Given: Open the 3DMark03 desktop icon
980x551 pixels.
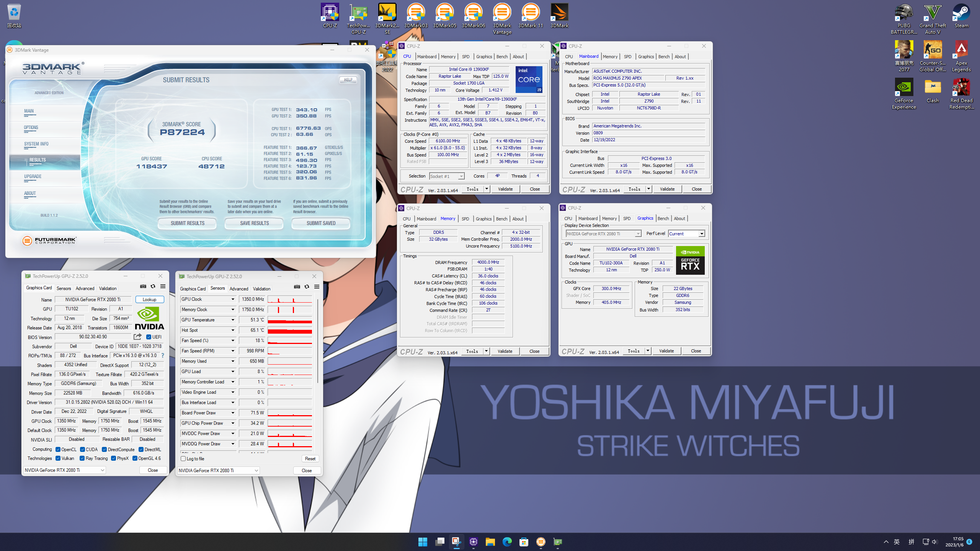Looking at the screenshot, I should coord(416,16).
